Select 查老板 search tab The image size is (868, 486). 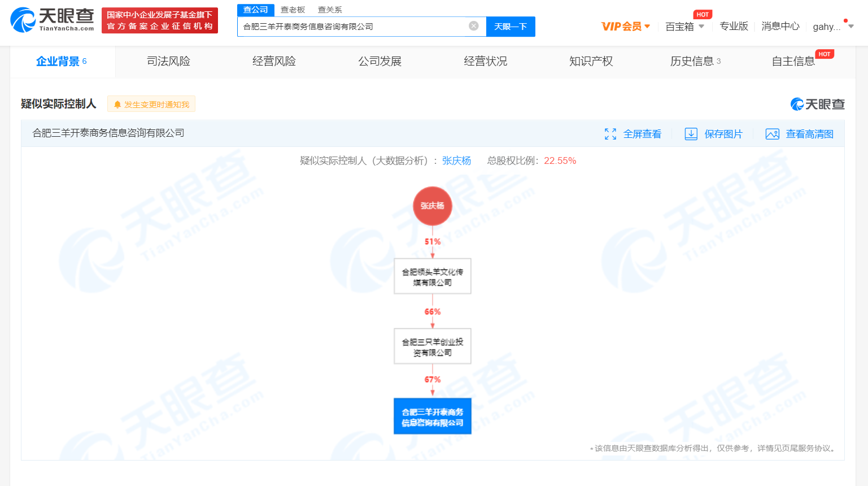(x=293, y=10)
